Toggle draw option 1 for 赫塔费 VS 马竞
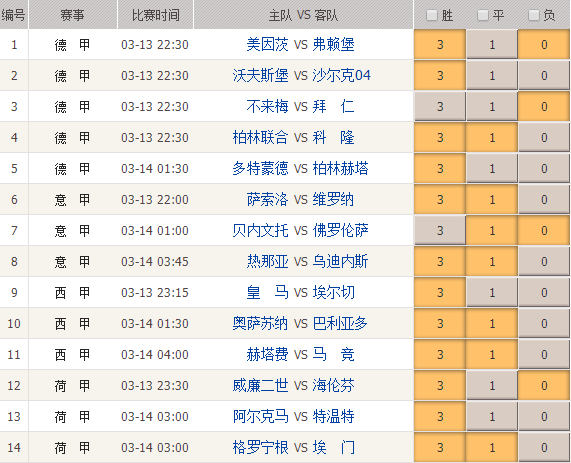571x463 pixels. click(x=492, y=354)
